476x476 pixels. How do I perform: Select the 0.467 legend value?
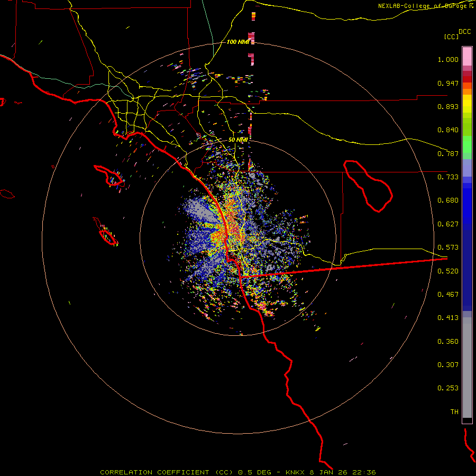448,295
